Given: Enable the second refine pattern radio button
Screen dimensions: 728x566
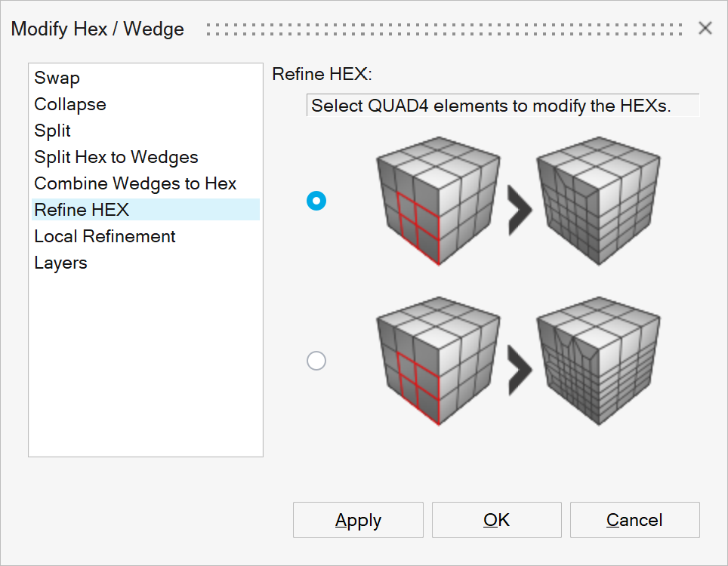Looking at the screenshot, I should tap(316, 361).
